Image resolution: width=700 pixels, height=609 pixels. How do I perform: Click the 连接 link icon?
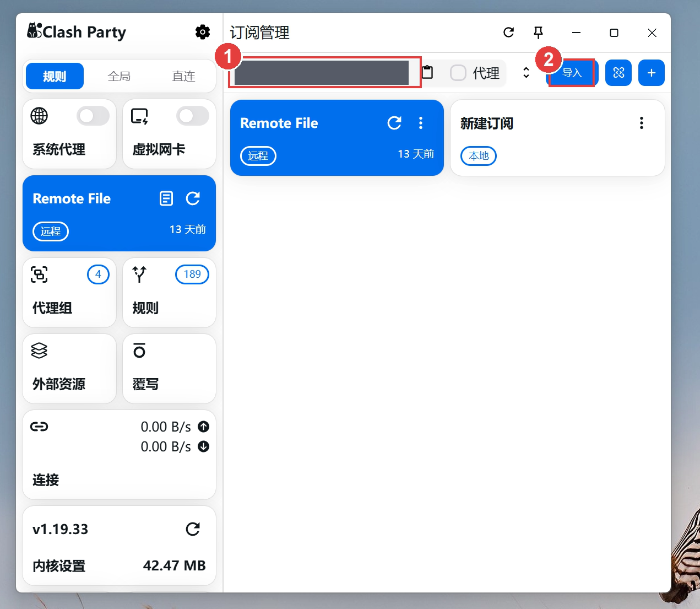coord(39,427)
